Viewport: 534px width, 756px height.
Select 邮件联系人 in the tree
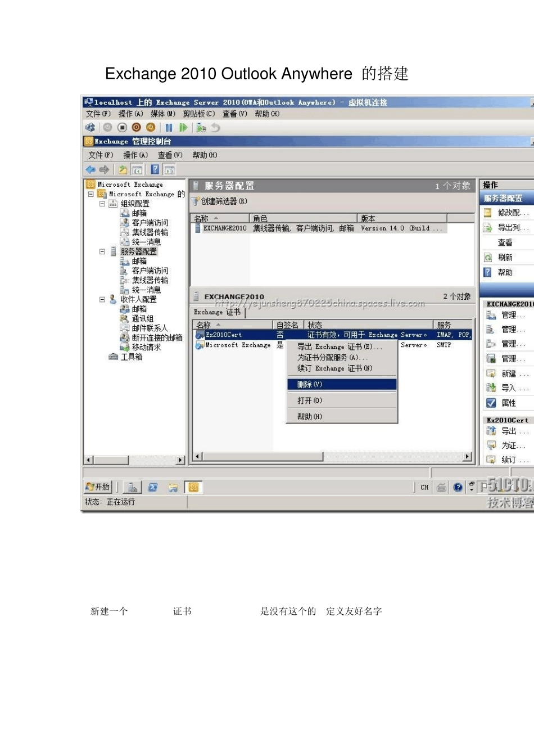coord(150,328)
